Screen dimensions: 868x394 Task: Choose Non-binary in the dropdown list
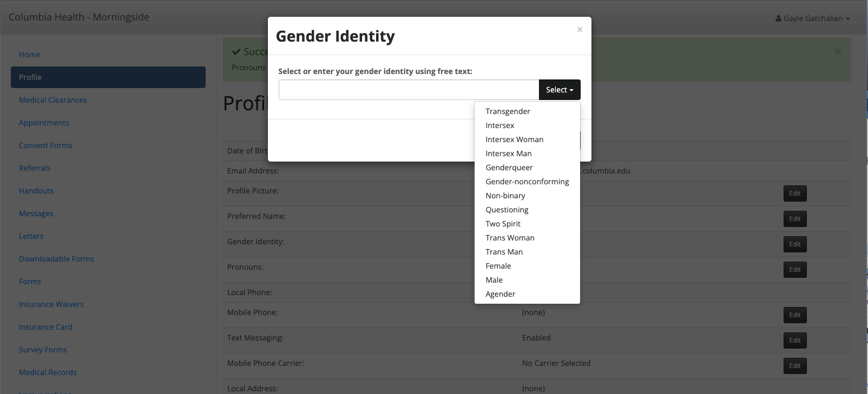(x=505, y=196)
